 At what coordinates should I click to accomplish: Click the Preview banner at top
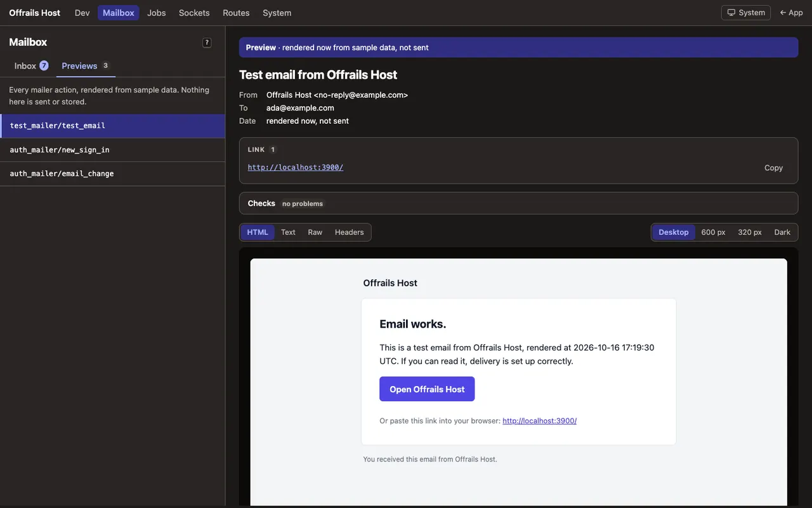click(x=518, y=48)
